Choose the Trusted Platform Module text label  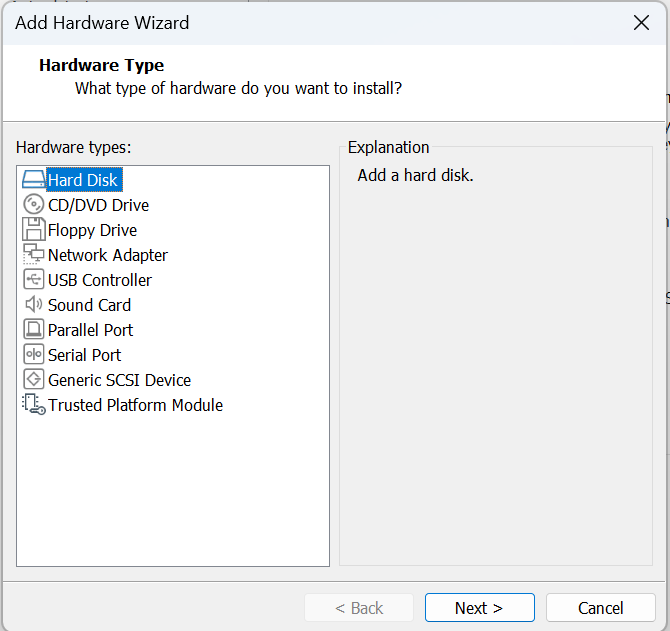[x=135, y=405]
